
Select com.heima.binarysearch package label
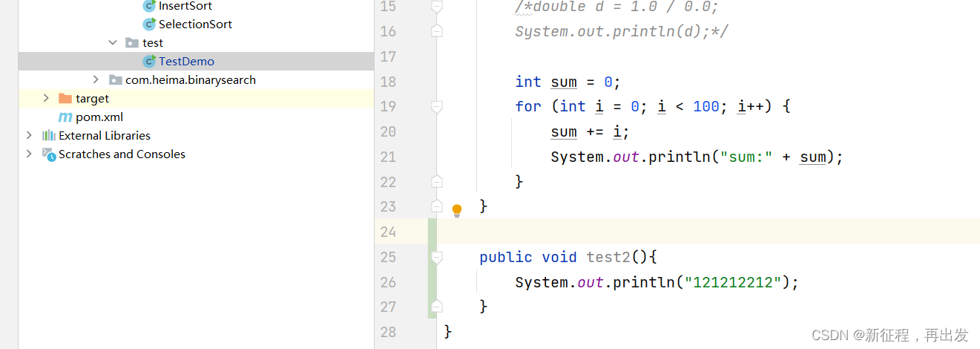191,80
